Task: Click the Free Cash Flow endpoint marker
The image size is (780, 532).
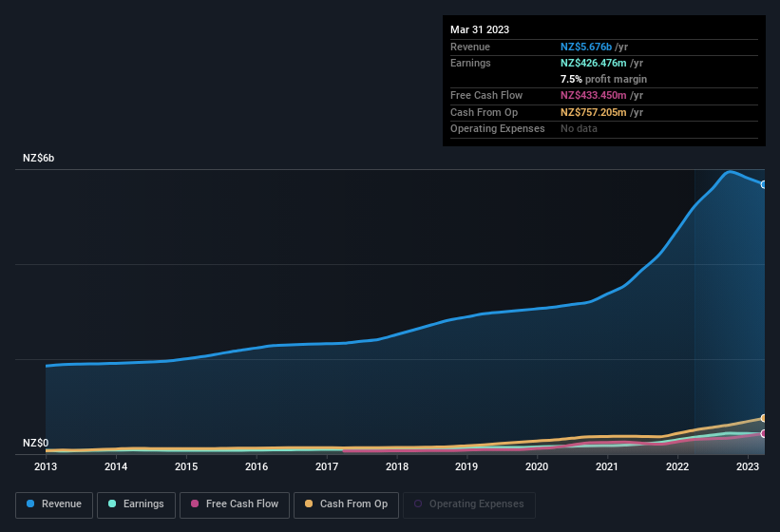Action: 764,433
